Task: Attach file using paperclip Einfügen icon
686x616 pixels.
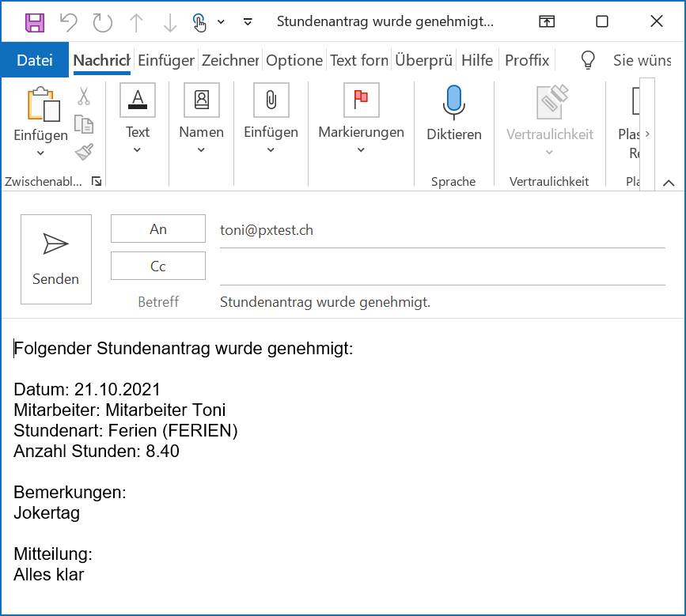Action: tap(271, 100)
